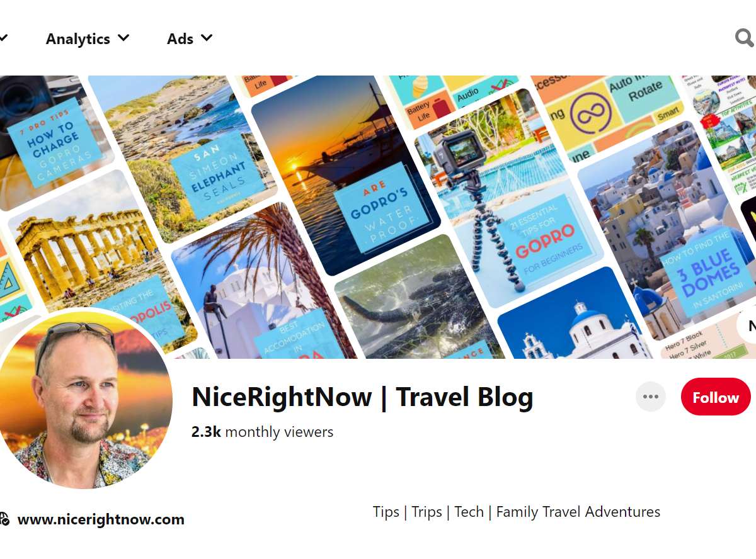Screen dimensions: 756x559
Task: Open the Acropolis temple ruins pin
Action: (x=94, y=258)
